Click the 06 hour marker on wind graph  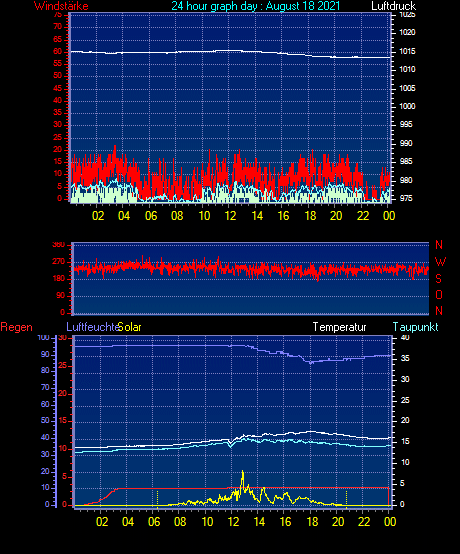[151, 216]
